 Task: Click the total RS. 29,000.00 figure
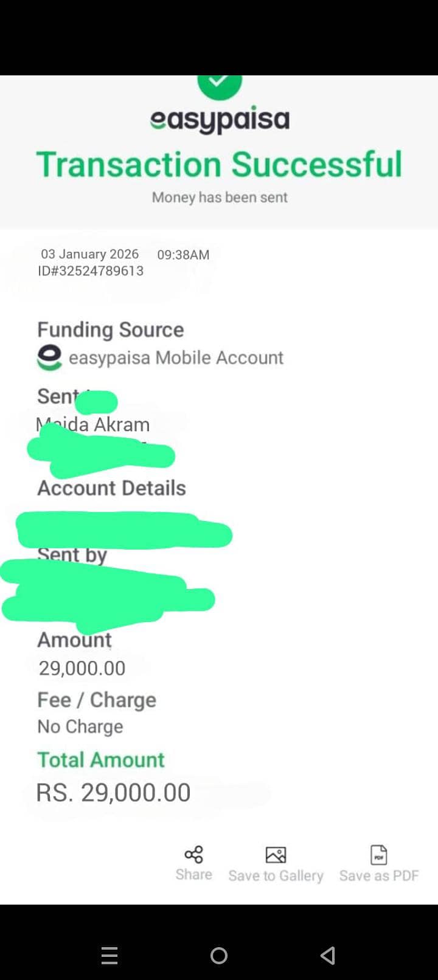tap(114, 793)
